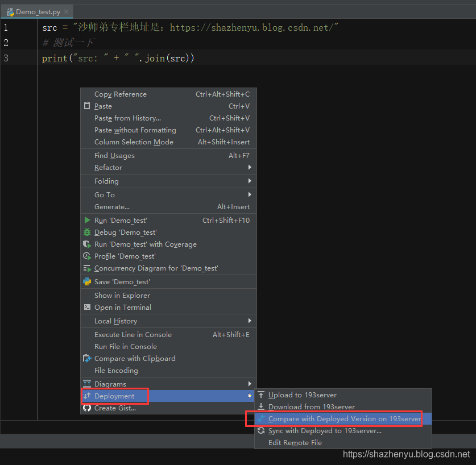This screenshot has height=465, width=476.
Task: Click Debug 'Demo_test' label text
Action: pos(125,232)
